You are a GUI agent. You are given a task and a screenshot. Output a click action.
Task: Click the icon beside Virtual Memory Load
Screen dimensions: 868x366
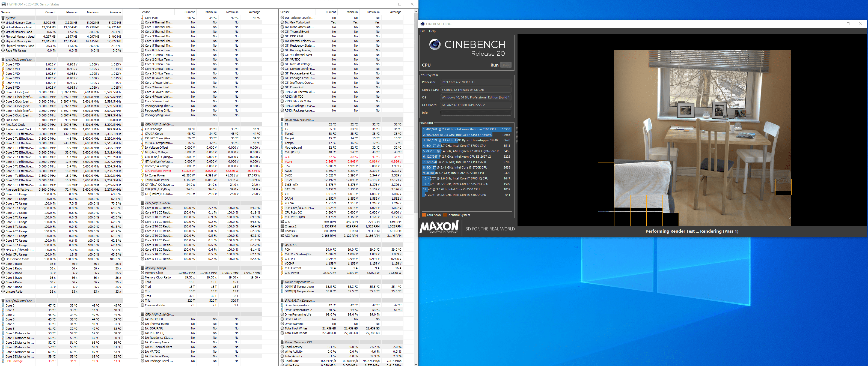pyautogui.click(x=3, y=32)
